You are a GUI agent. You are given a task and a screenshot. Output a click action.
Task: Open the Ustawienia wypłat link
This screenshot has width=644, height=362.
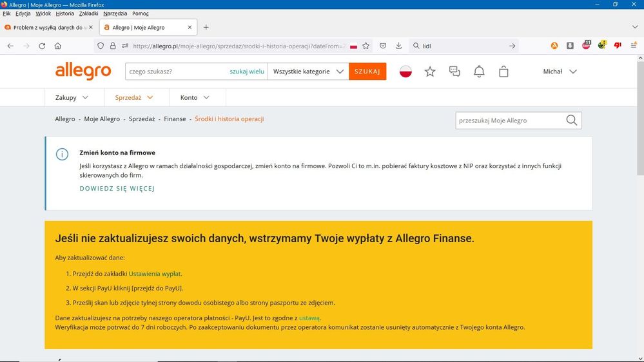coord(155,274)
